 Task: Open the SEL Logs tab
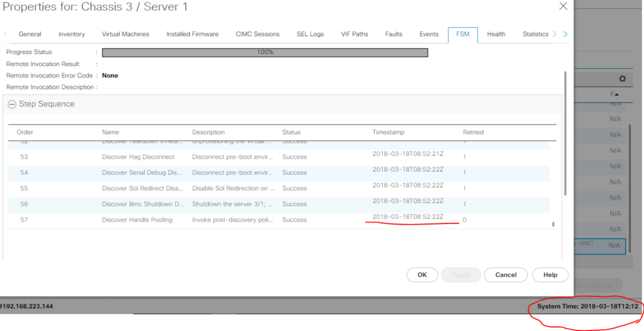click(310, 34)
